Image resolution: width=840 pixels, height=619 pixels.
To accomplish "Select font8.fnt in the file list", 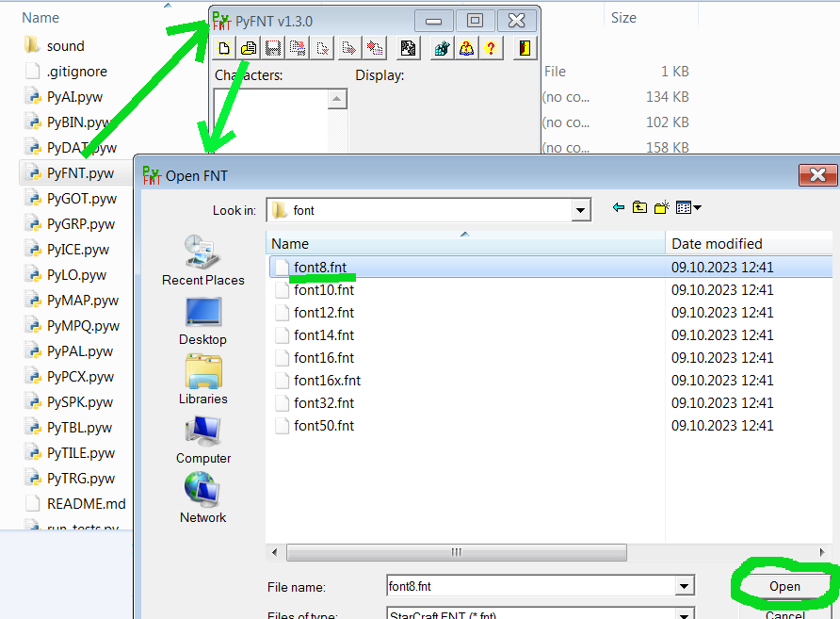I will point(320,267).
